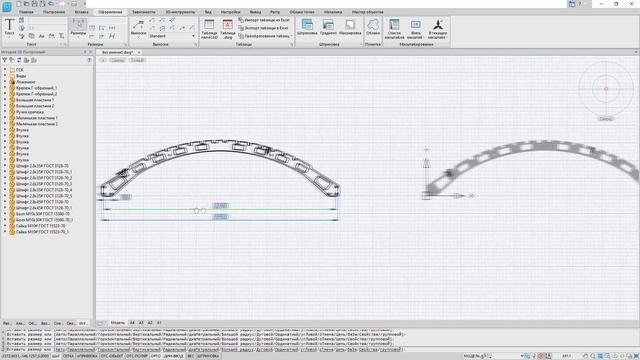Open the Растр ribbon tab
Image resolution: width=640 pixels, height=360 pixels.
pos(275,12)
